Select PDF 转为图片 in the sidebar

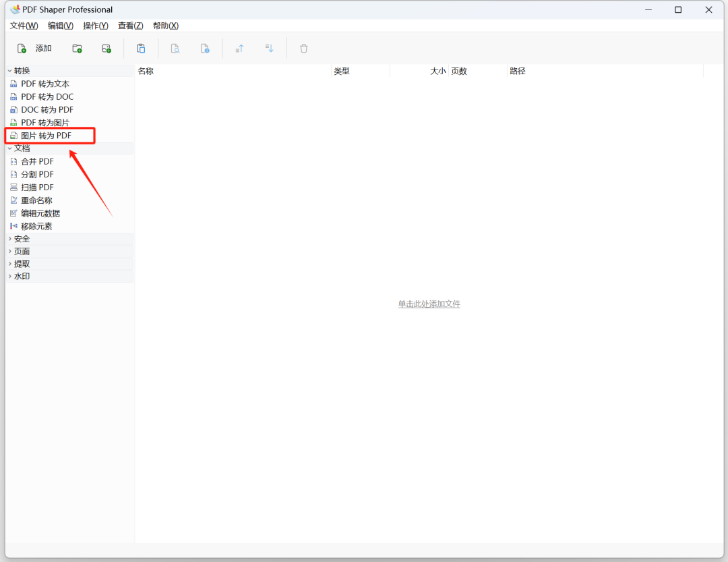(x=45, y=123)
